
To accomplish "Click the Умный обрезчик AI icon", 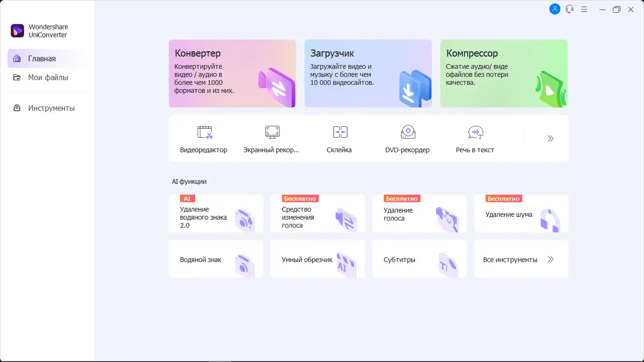I will (x=346, y=265).
